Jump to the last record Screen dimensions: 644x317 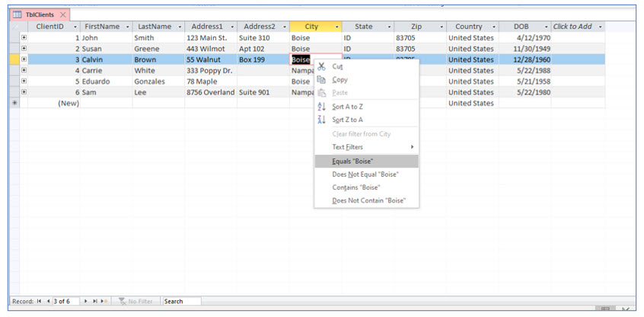pos(94,301)
